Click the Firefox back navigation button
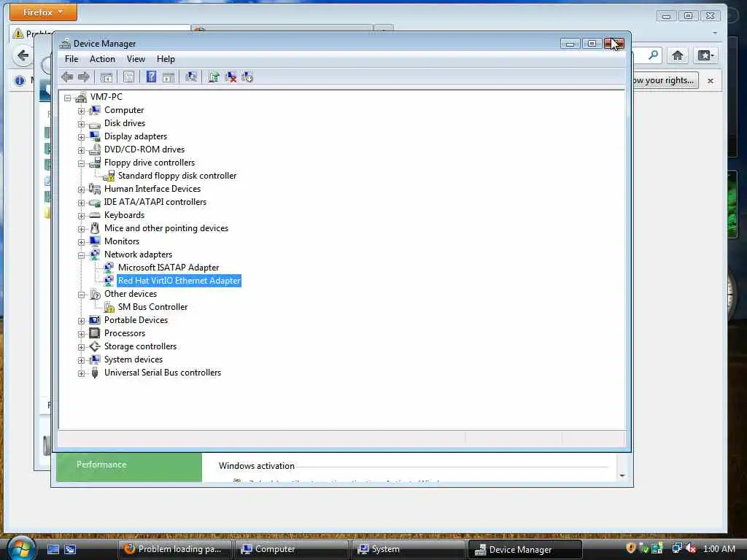Image resolution: width=747 pixels, height=560 pixels. click(23, 55)
